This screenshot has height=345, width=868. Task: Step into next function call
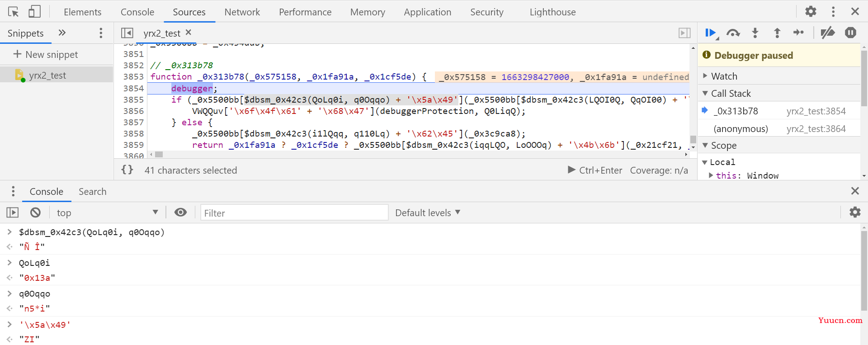[x=755, y=33]
